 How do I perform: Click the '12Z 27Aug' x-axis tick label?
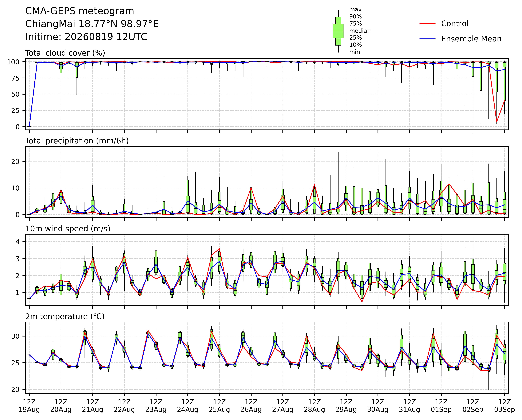tap(283, 406)
